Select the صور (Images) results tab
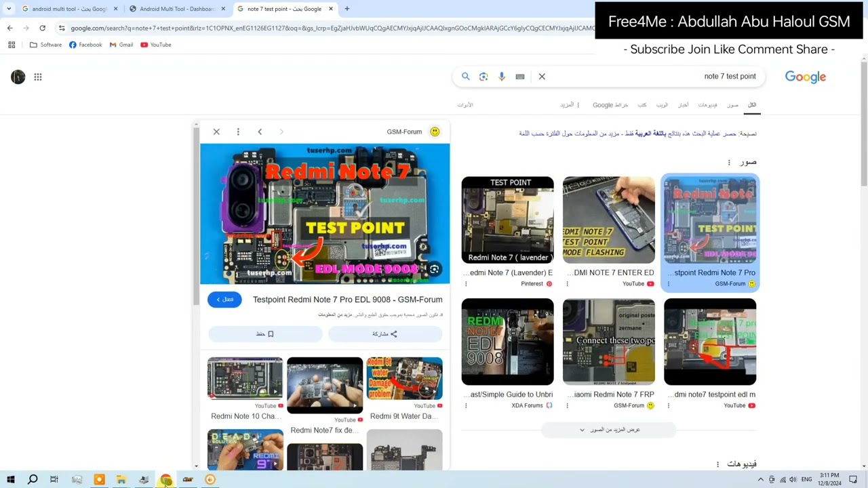 click(732, 105)
